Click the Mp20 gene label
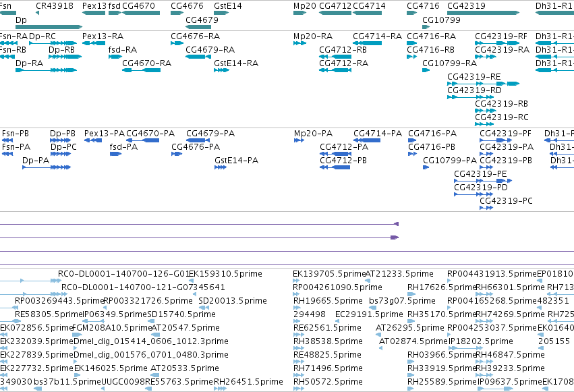The width and height of the screenshot is (574, 392). 305,6
